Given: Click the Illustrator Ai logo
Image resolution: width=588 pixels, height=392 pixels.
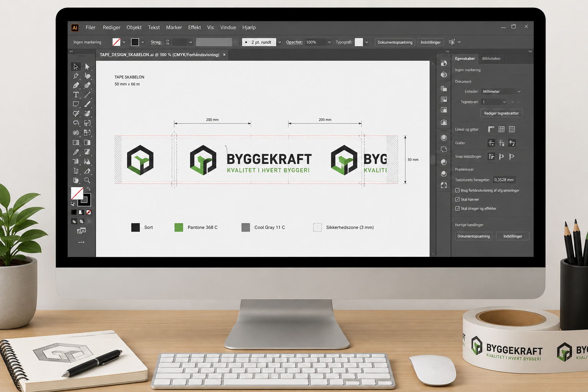Looking at the screenshot, I should coord(75,28).
